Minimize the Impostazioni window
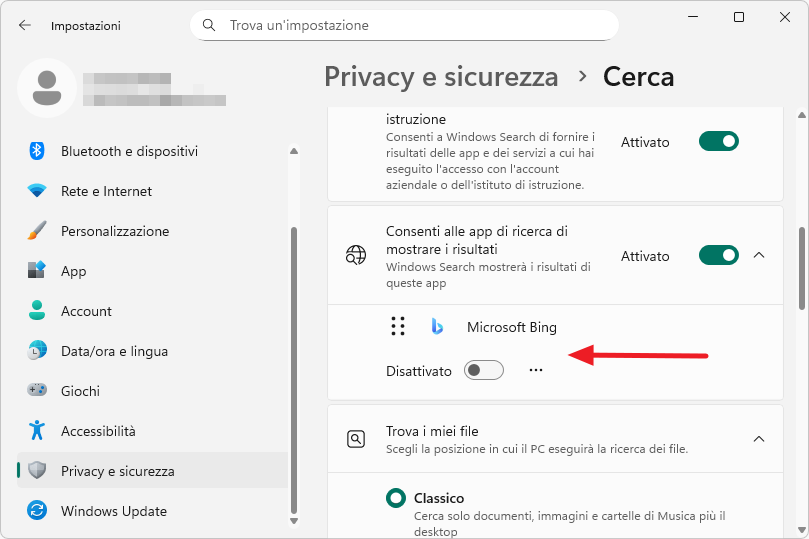Viewport: 809px width, 539px height. 693,17
